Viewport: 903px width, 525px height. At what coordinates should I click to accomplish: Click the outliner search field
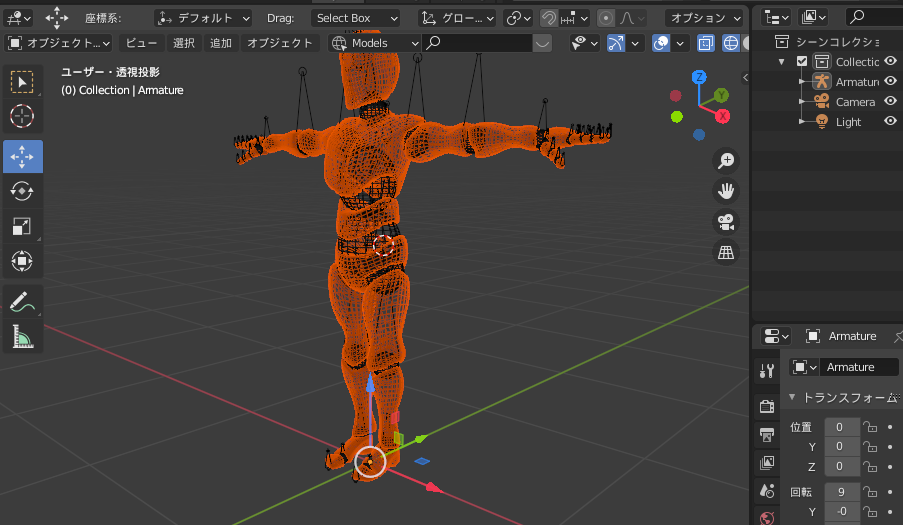(875, 18)
